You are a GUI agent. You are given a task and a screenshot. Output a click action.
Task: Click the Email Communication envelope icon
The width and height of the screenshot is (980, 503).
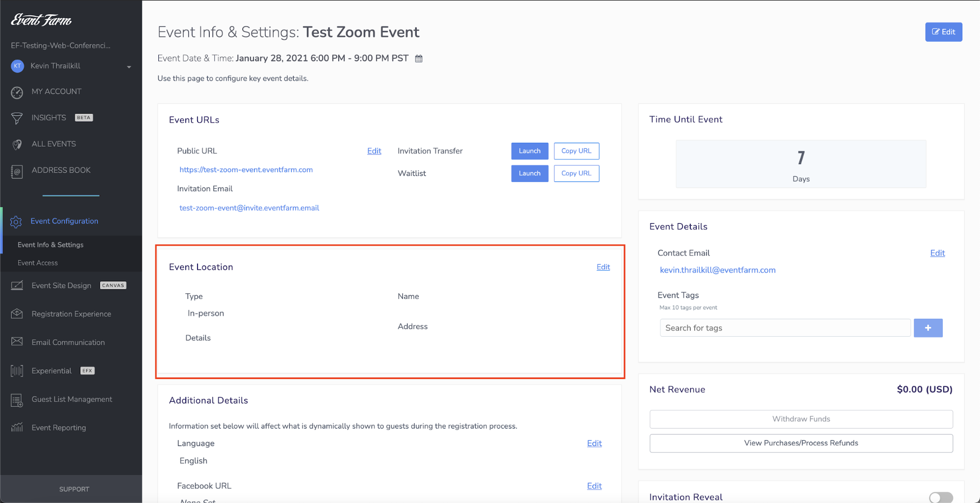(17, 342)
